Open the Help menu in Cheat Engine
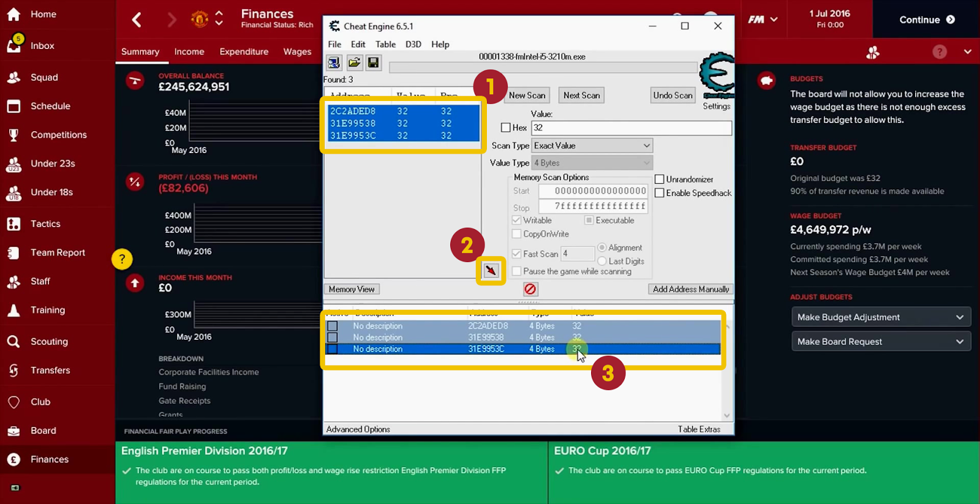The width and height of the screenshot is (980, 504). pos(440,44)
